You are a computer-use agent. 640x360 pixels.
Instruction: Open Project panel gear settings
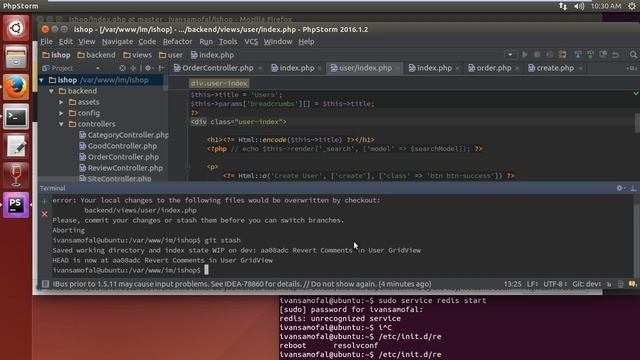tap(148, 68)
